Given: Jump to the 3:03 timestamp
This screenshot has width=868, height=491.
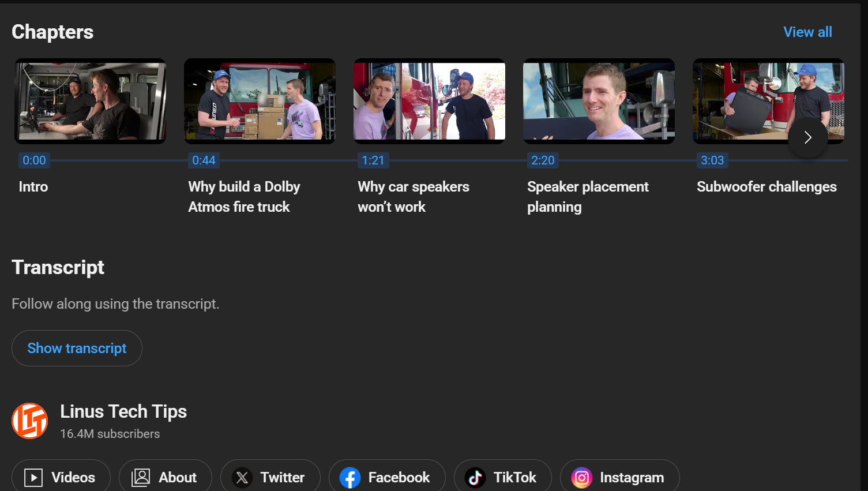Looking at the screenshot, I should [x=712, y=160].
